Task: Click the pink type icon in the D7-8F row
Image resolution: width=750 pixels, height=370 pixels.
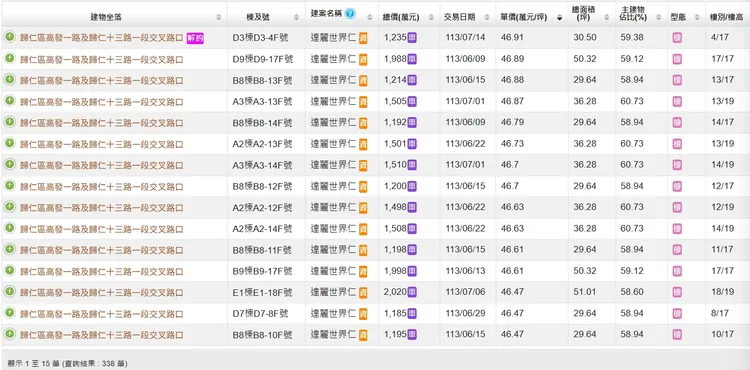Action: pos(677,314)
